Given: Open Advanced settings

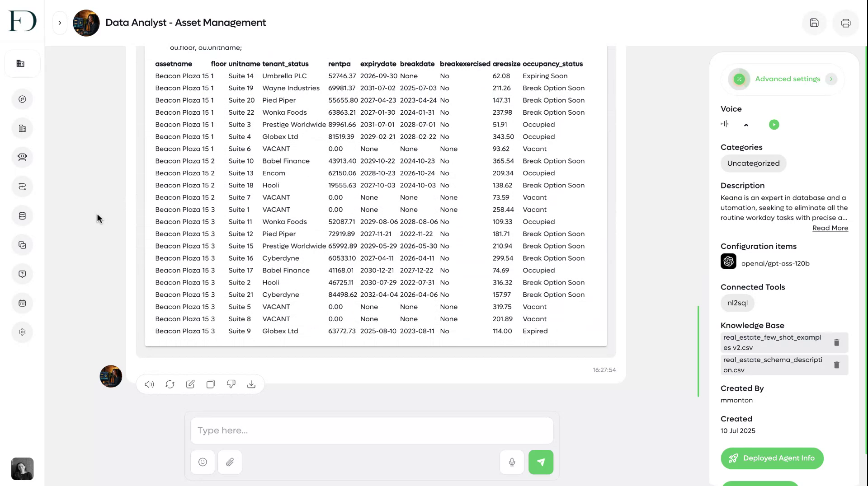Looking at the screenshot, I should [787, 79].
